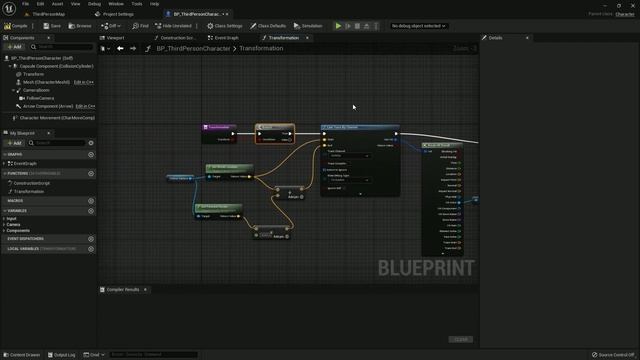
Task: Select the ConstructionScript function
Action: click(x=31, y=183)
